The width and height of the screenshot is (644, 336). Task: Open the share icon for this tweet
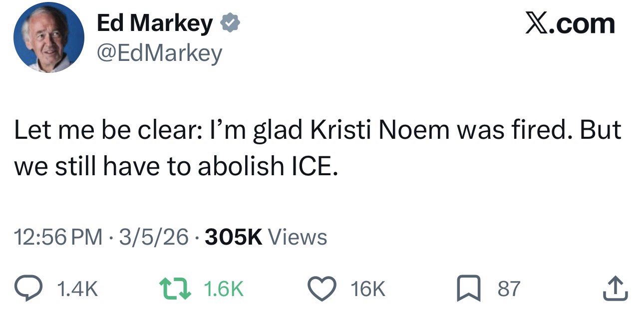tap(615, 289)
